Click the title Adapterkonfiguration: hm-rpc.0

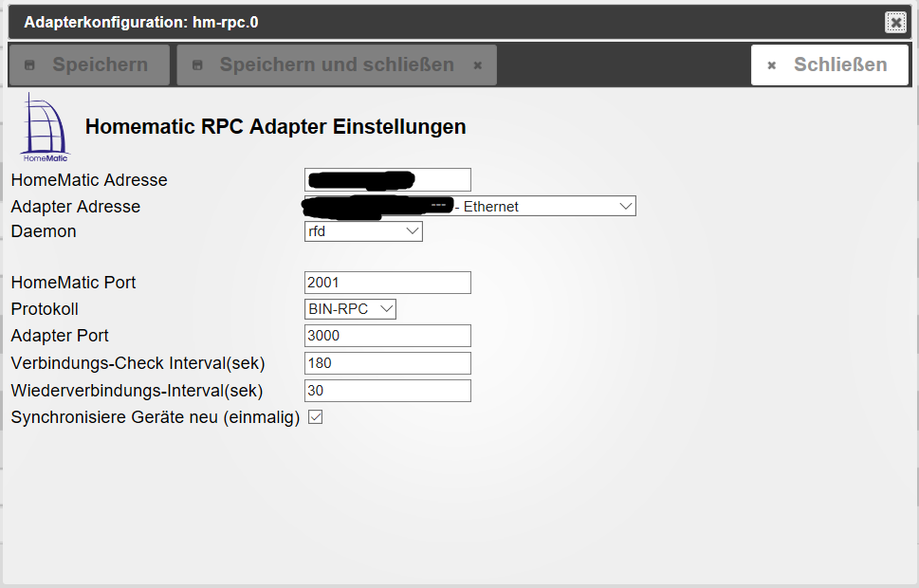(x=141, y=22)
